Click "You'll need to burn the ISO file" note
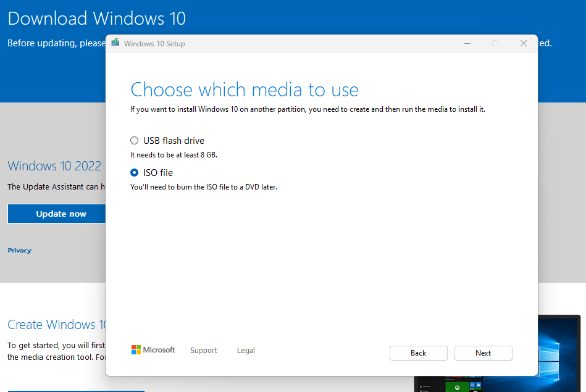The width and height of the screenshot is (586, 392). (x=204, y=187)
